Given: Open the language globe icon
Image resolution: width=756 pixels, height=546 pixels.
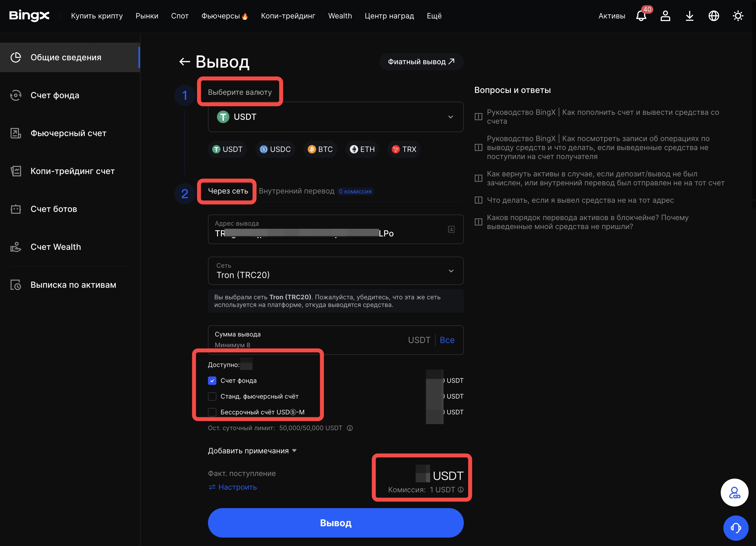Looking at the screenshot, I should (x=713, y=16).
